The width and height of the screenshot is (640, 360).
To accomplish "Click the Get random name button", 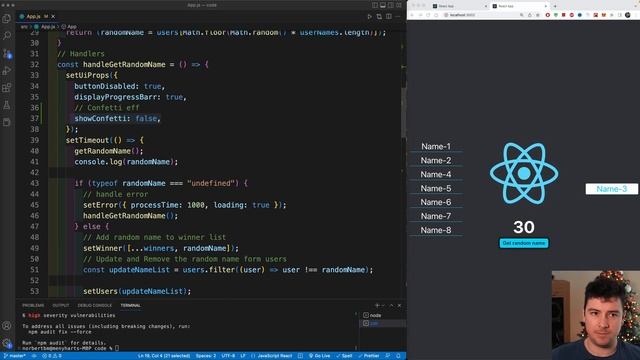I will pyautogui.click(x=524, y=243).
